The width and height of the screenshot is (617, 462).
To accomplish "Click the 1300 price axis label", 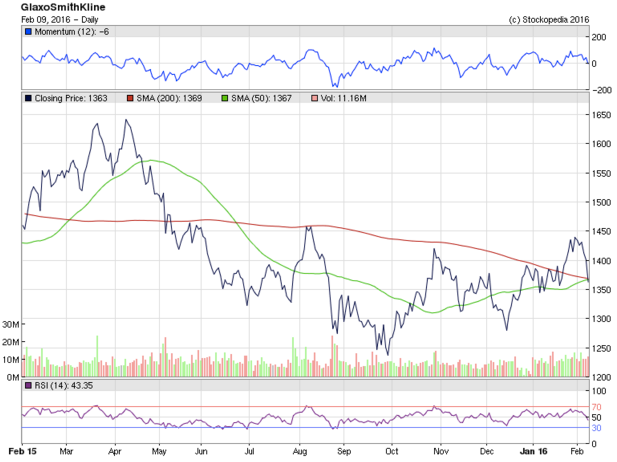I will click(x=602, y=319).
